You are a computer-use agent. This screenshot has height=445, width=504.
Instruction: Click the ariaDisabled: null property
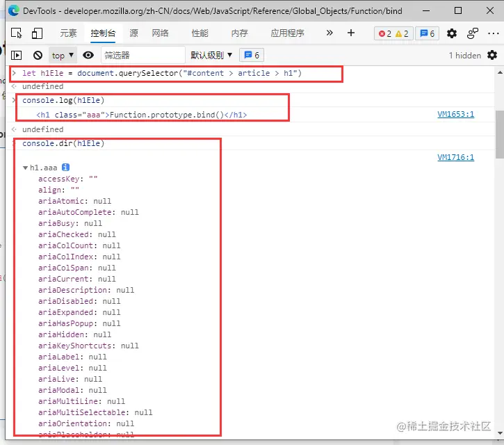pyautogui.click(x=79, y=301)
